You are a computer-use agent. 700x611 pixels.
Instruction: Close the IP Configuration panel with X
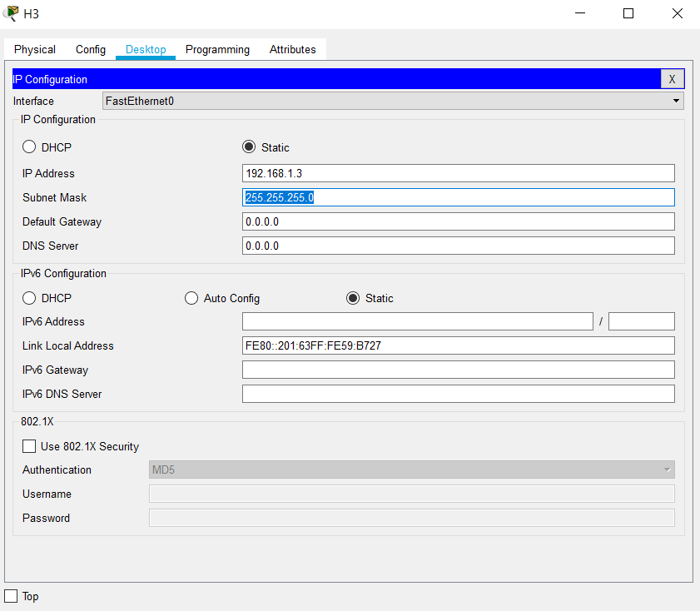pyautogui.click(x=672, y=79)
